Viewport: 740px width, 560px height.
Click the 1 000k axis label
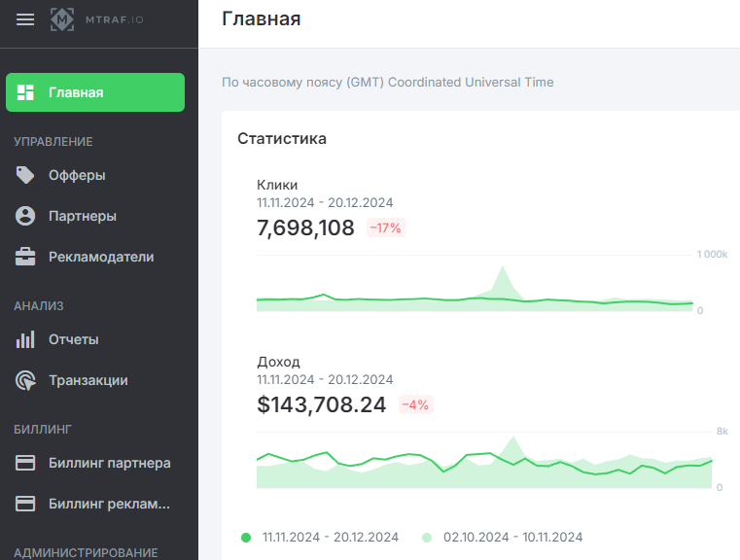[x=712, y=255]
